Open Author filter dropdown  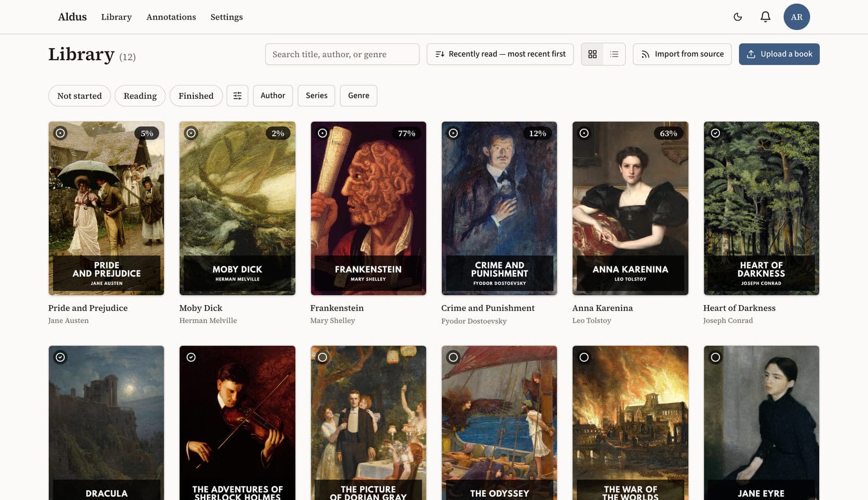273,95
